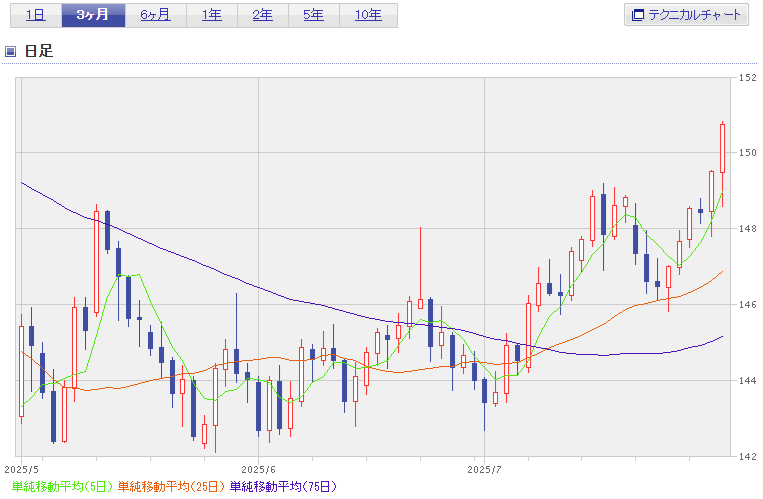Click the 単純移動平均(25日) legend label
Image resolution: width=763 pixels, height=499 pixels.
pyautogui.click(x=171, y=486)
